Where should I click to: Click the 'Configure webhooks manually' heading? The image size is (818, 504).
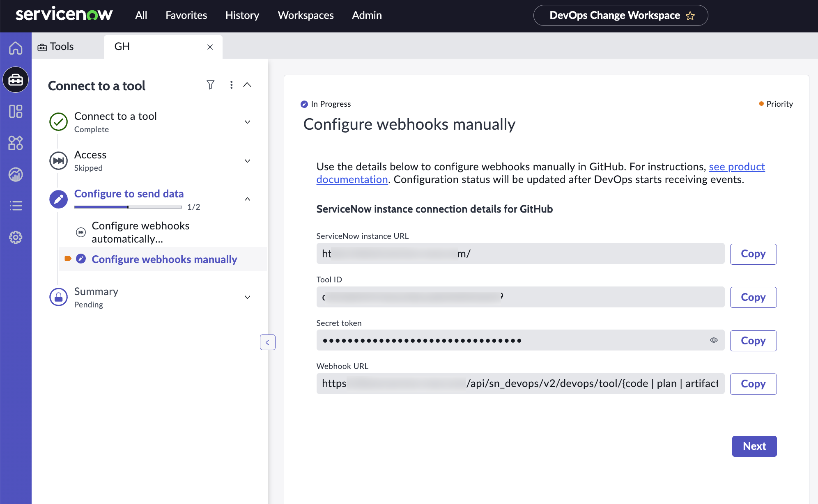(x=409, y=124)
